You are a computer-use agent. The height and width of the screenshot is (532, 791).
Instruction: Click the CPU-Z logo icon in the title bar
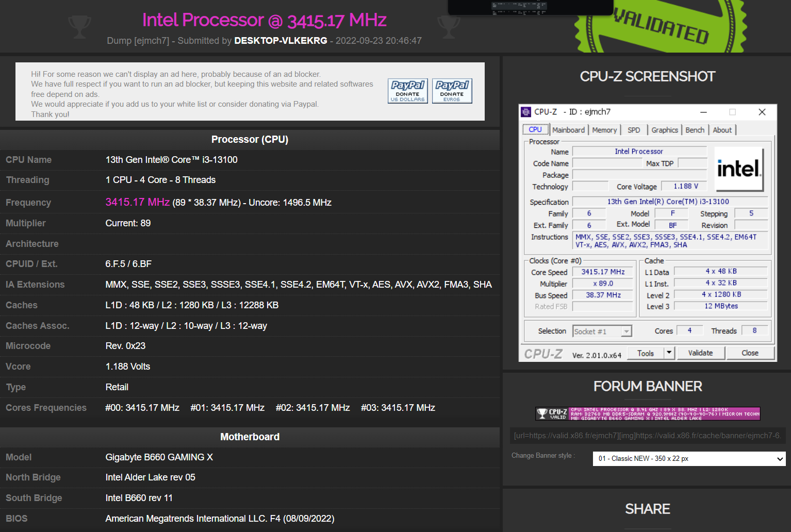[526, 111]
